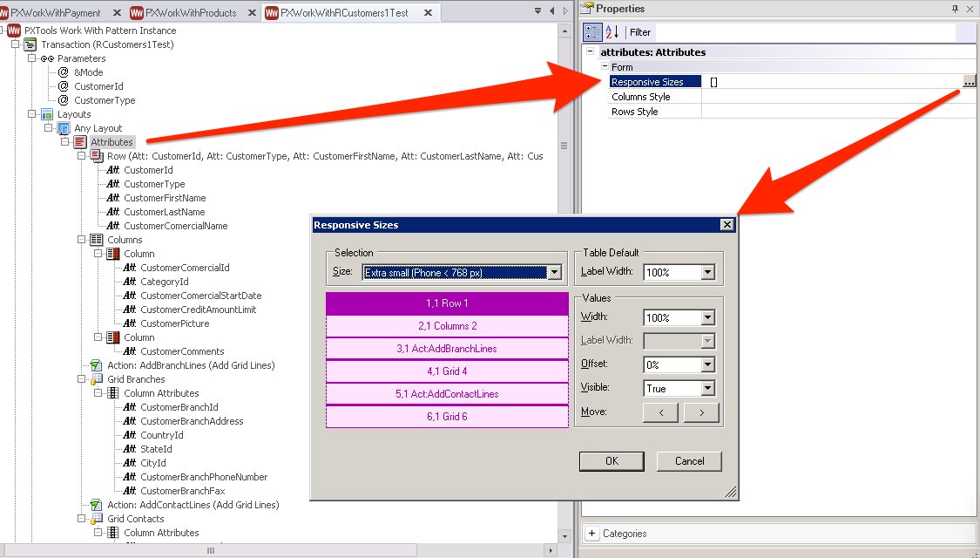Collapse the Row node in the tree
The image size is (980, 558).
(x=81, y=156)
